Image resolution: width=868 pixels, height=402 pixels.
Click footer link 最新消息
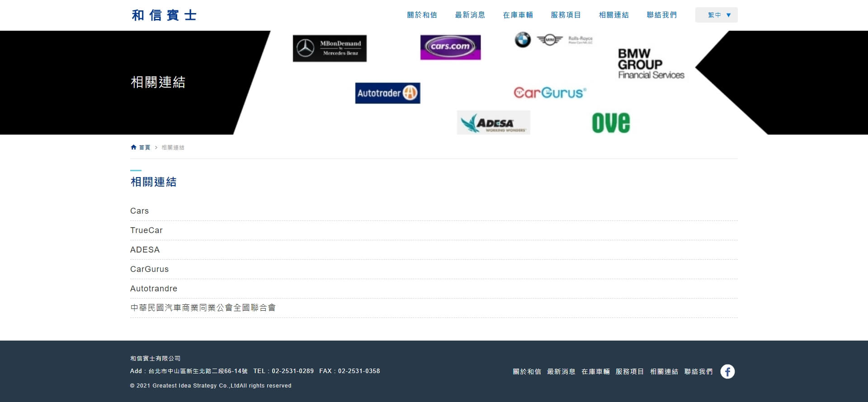pyautogui.click(x=561, y=372)
